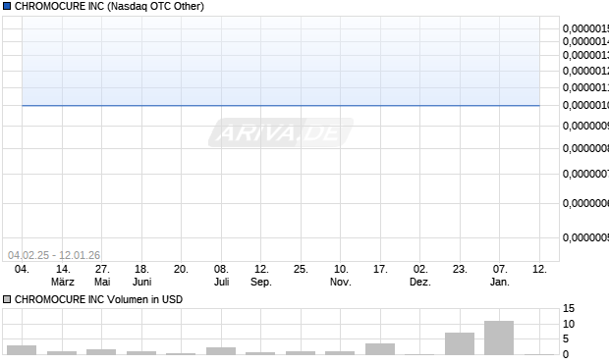Click the 12. Sep. axis label
This screenshot has height=364, width=609.
click(x=261, y=276)
